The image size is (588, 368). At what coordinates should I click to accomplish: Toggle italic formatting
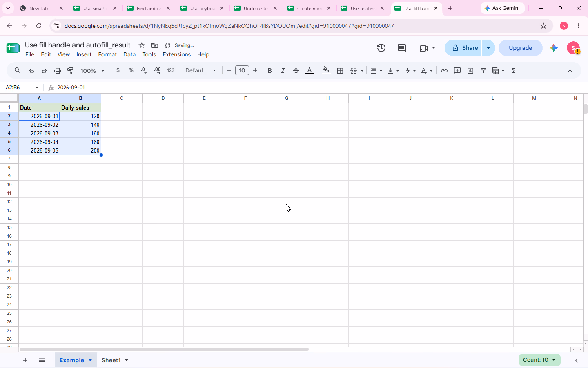[283, 71]
